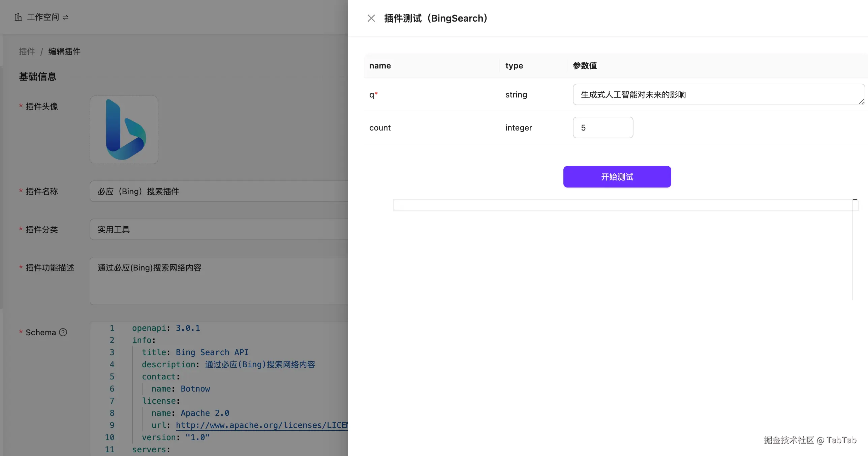This screenshot has width=868, height=456.
Task: Click the 开始测试 button
Action: (x=617, y=177)
